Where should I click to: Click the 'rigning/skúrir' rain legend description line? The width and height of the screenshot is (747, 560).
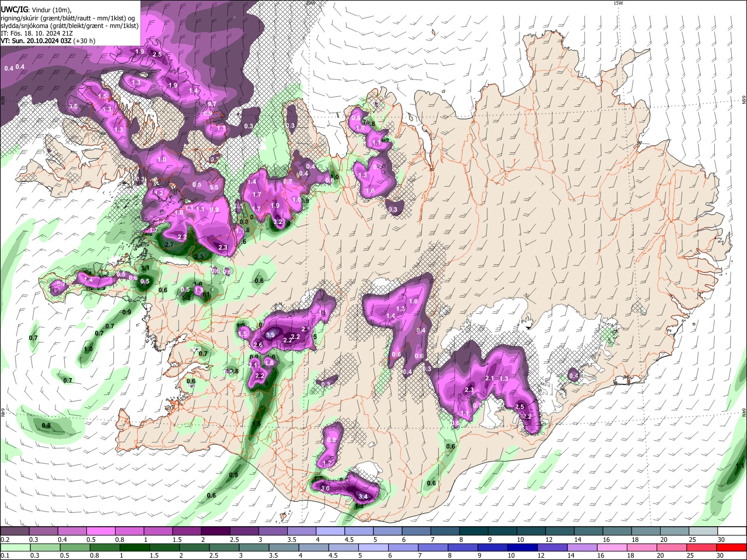[68, 17]
